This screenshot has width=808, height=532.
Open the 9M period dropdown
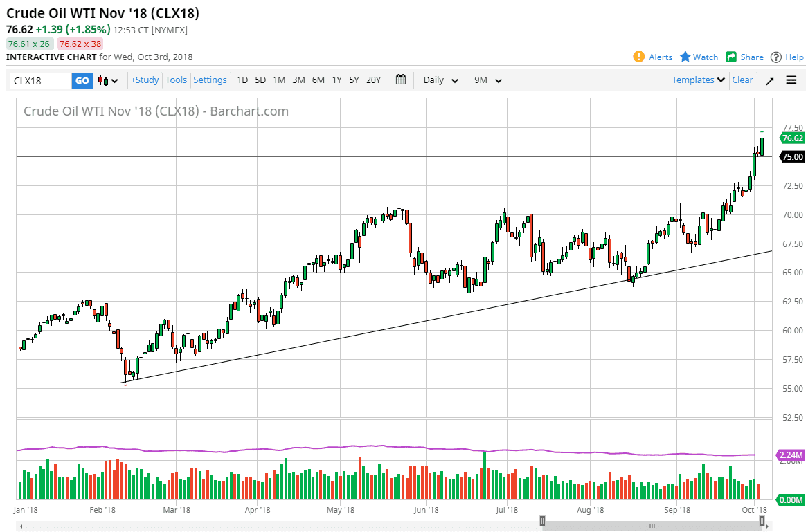click(487, 80)
